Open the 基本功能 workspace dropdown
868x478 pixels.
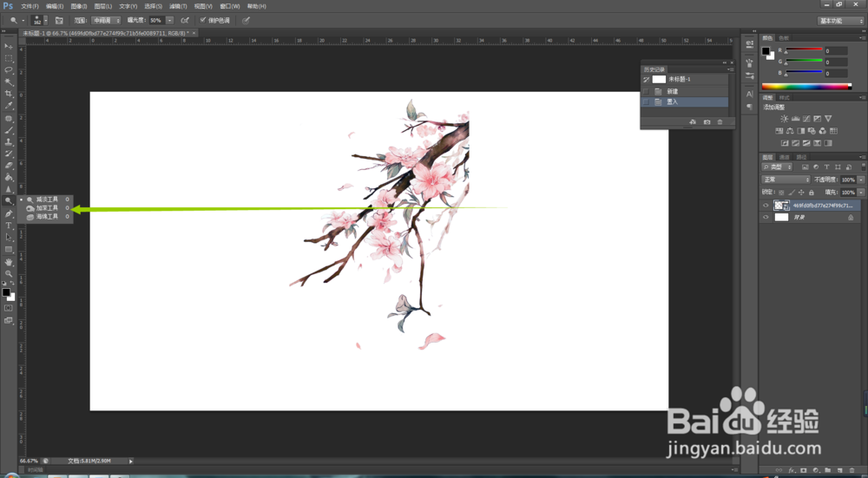tap(841, 21)
